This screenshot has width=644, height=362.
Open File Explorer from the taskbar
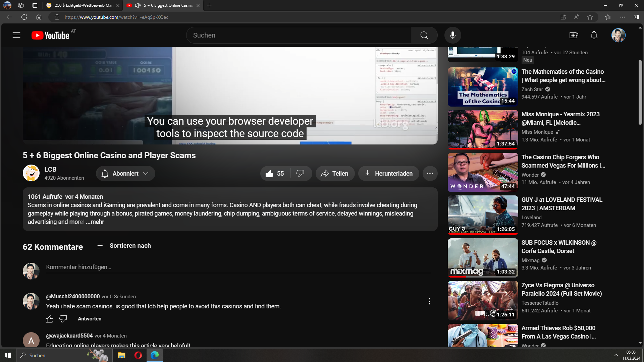coord(121,355)
